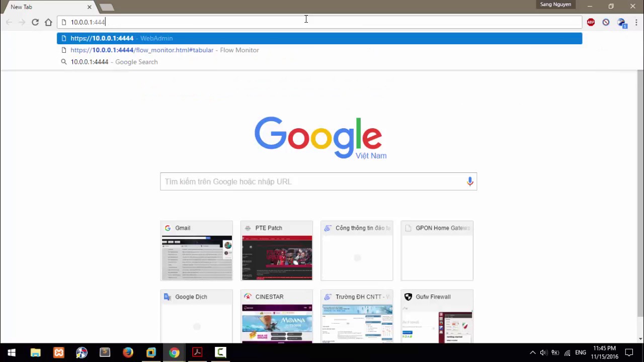Open VMware Workstation from the taskbar

(x=151, y=352)
